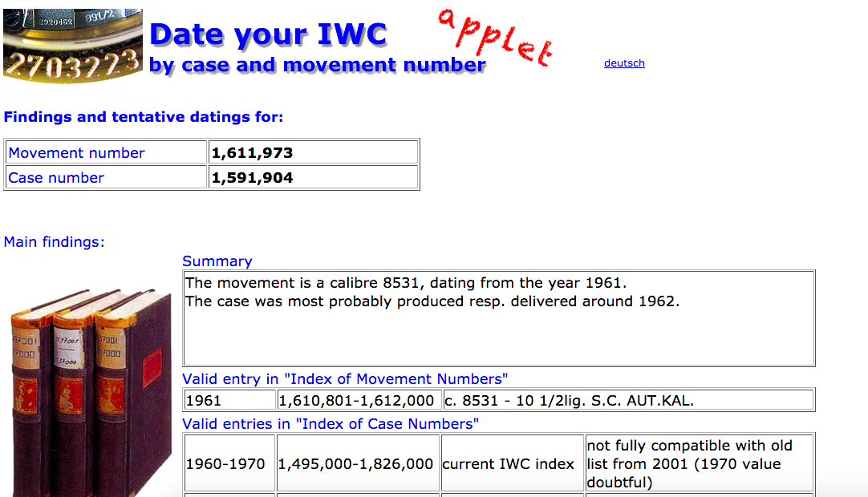Click the calibre 8531 summary sentence
This screenshot has width=868, height=497.
(406, 283)
